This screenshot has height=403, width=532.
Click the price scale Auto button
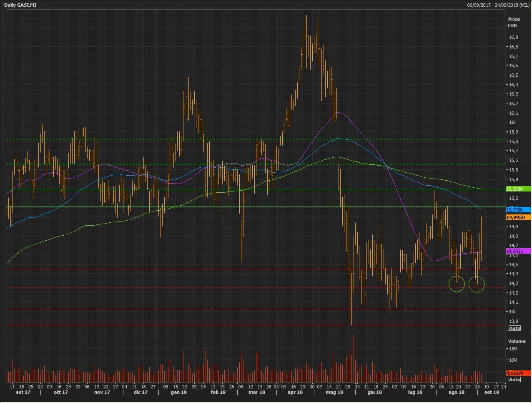pyautogui.click(x=514, y=328)
